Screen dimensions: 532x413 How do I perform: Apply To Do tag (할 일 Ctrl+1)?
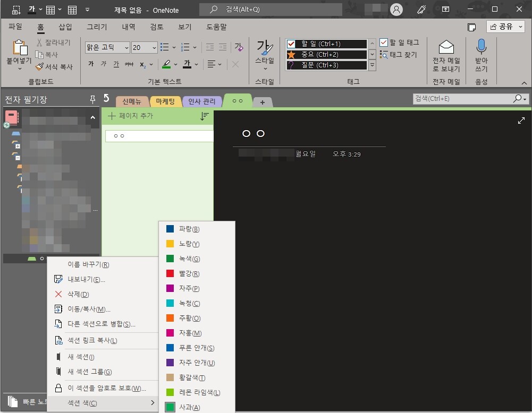327,44
